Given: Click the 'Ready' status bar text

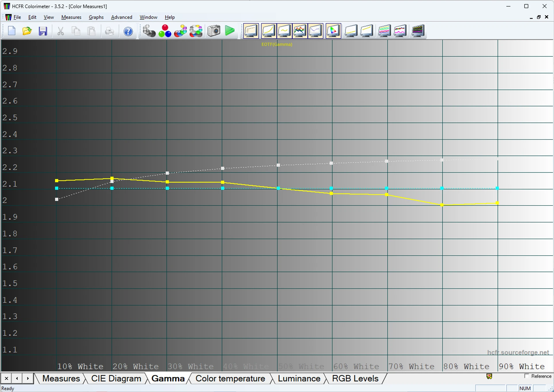Looking at the screenshot, I should coord(8,388).
